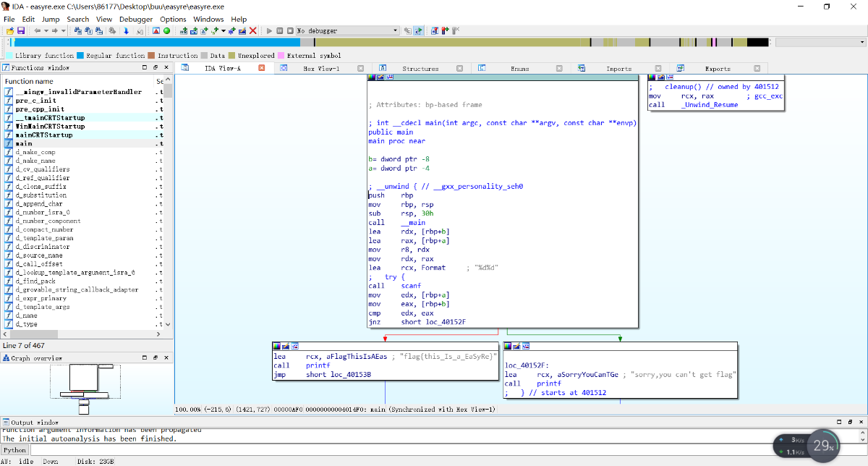Close the Functions window panel
This screenshot has width=868, height=466.
(167, 68)
